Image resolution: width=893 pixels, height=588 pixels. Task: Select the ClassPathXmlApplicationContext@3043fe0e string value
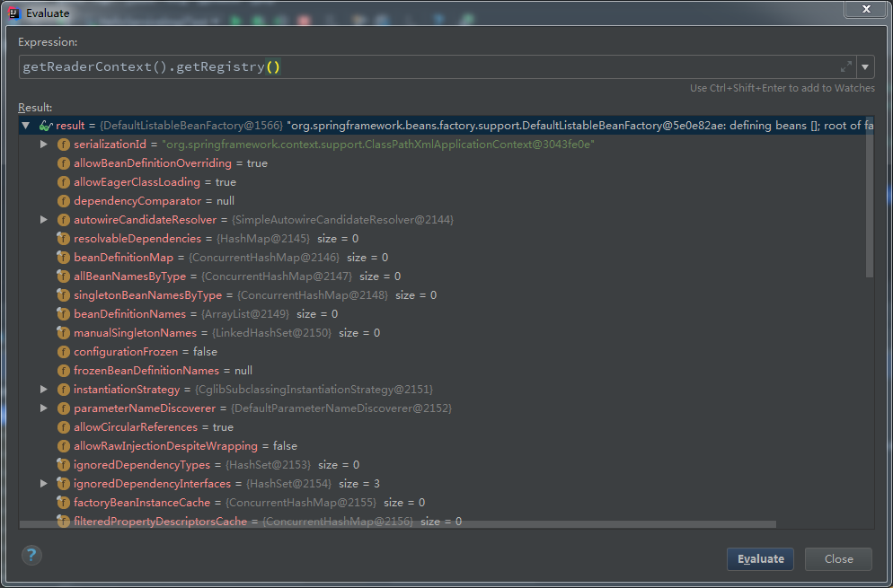(x=378, y=145)
